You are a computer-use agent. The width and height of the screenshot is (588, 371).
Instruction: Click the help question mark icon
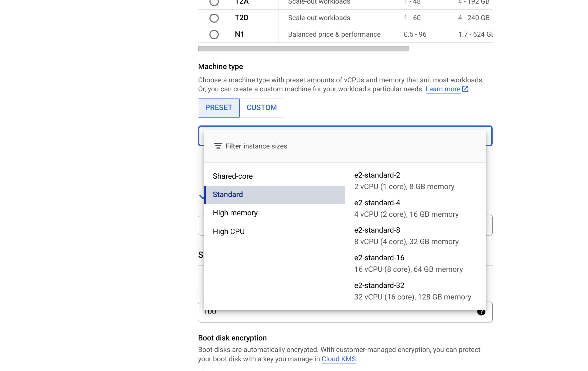(481, 312)
